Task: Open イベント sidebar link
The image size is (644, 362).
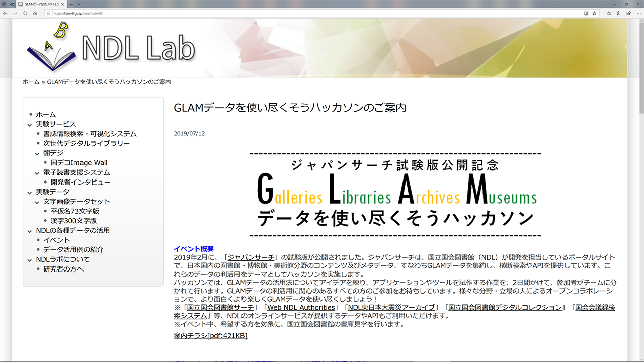Action: [x=57, y=240]
